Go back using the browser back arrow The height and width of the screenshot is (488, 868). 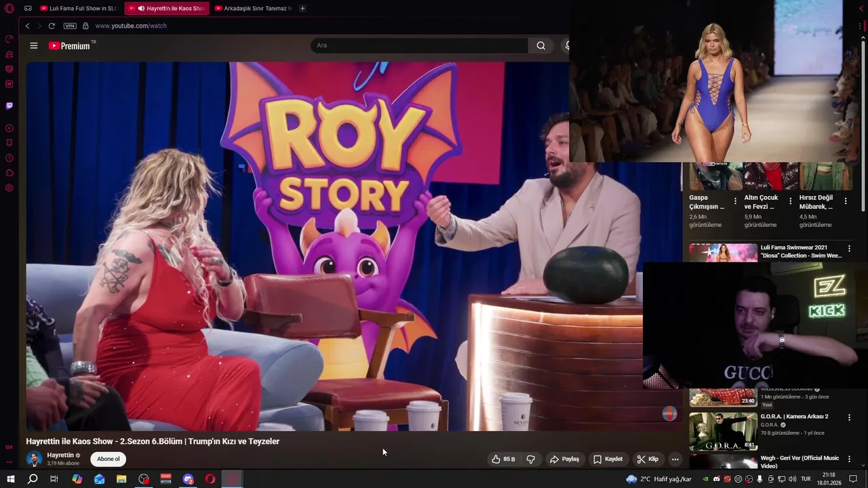click(x=28, y=26)
